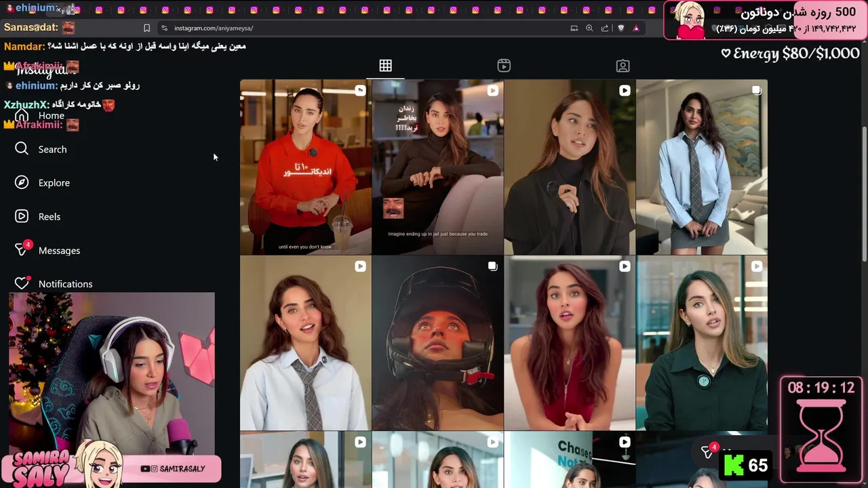Click the Energy $80/$1,000 goal text

[790, 54]
